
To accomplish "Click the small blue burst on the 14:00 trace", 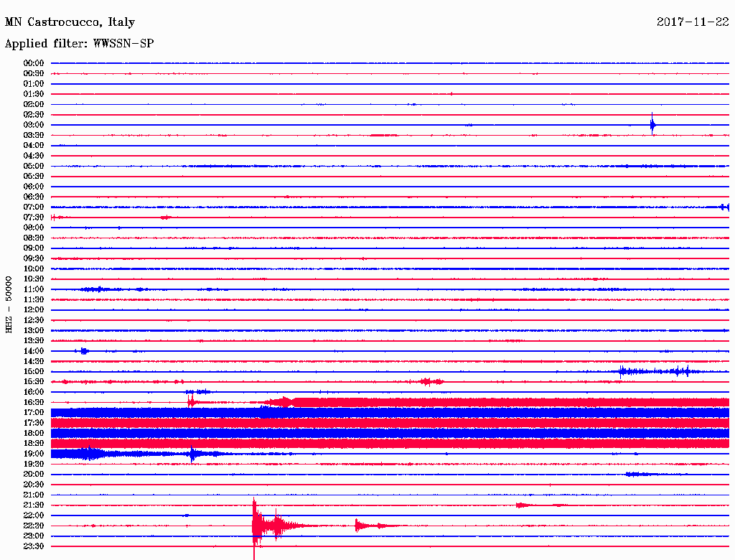I will pos(83,351).
